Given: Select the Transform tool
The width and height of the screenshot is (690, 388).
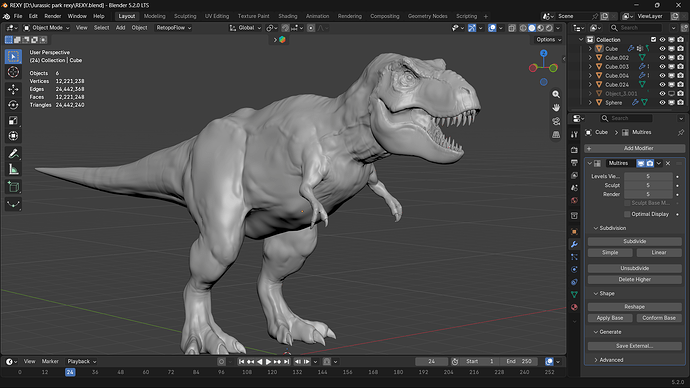Looking at the screenshot, I should (13, 136).
